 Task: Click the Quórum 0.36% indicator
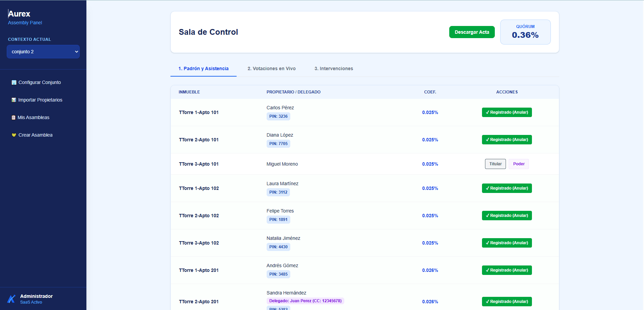(x=525, y=32)
